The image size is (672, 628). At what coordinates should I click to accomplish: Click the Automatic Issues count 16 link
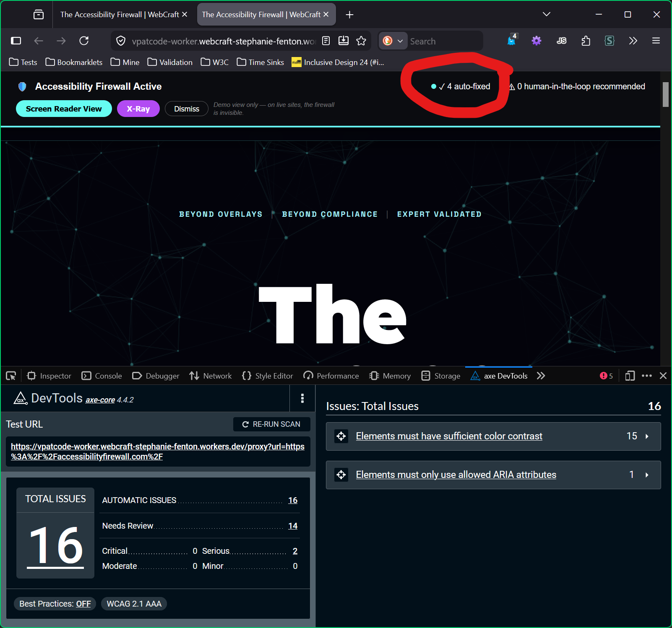293,501
